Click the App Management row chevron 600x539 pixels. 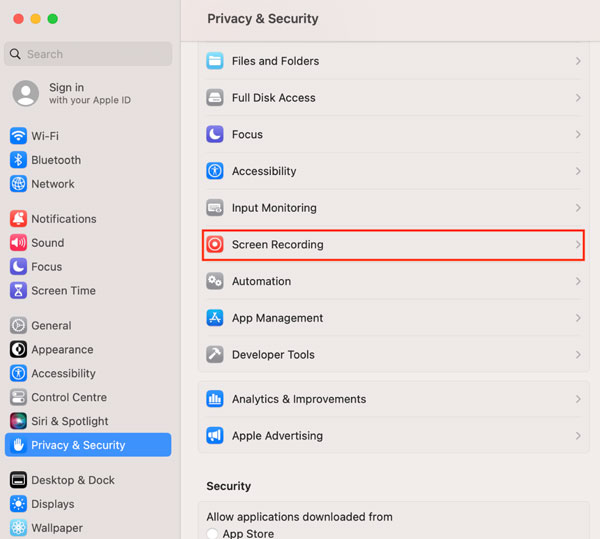click(x=578, y=318)
